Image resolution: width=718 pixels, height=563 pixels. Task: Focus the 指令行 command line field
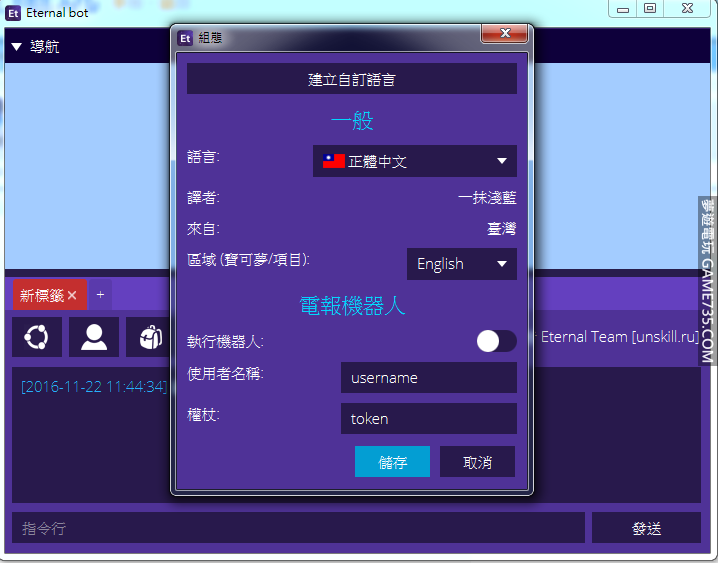pyautogui.click(x=298, y=528)
